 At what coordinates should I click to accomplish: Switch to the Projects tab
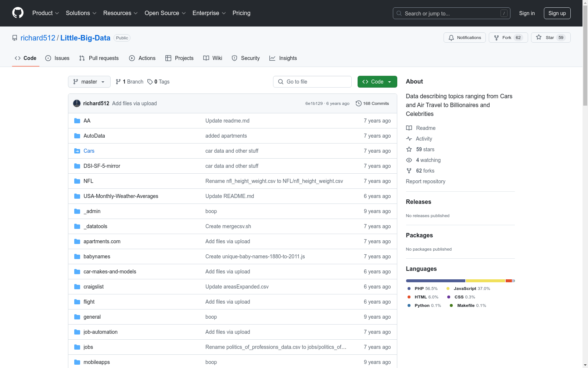(179, 58)
